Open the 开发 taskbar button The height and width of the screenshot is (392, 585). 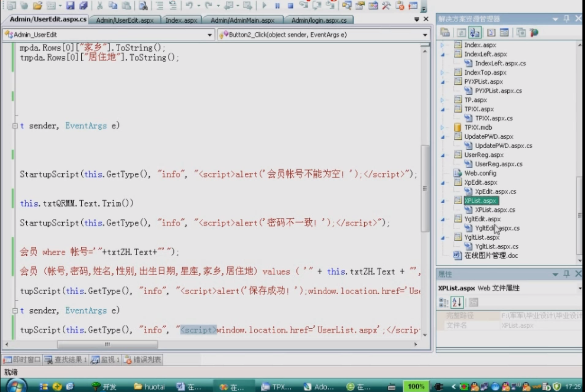tap(104, 387)
